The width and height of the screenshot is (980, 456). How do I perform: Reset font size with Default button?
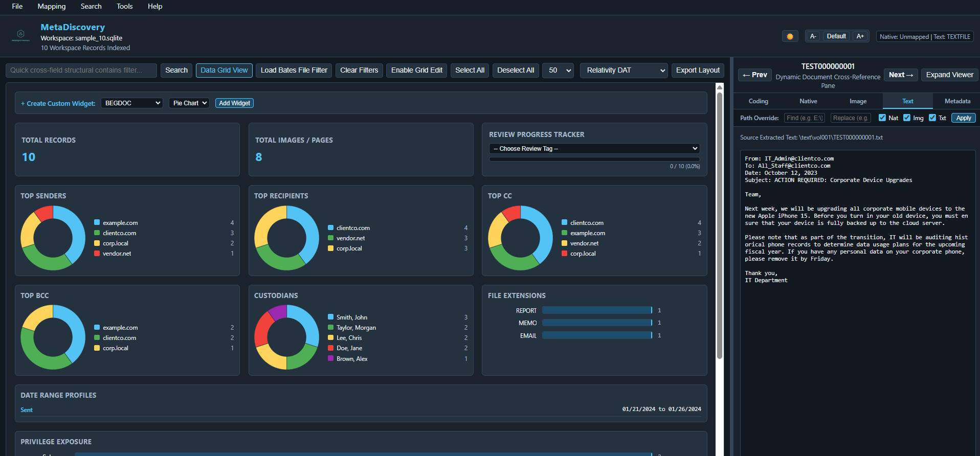[836, 36]
